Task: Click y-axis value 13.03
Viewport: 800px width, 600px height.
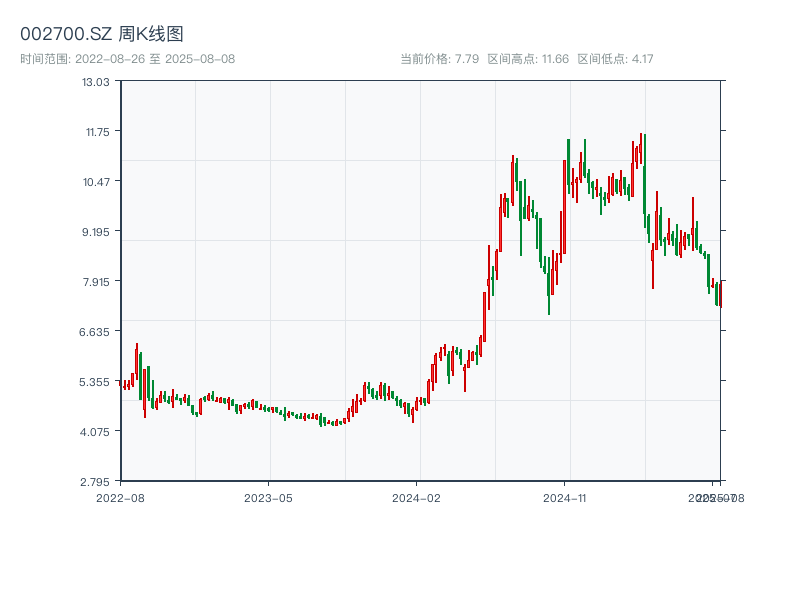Action: click(x=96, y=82)
